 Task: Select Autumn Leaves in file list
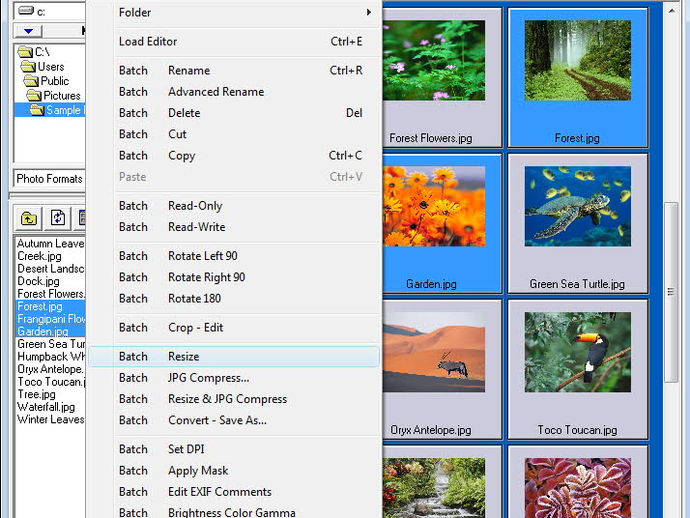[50, 243]
